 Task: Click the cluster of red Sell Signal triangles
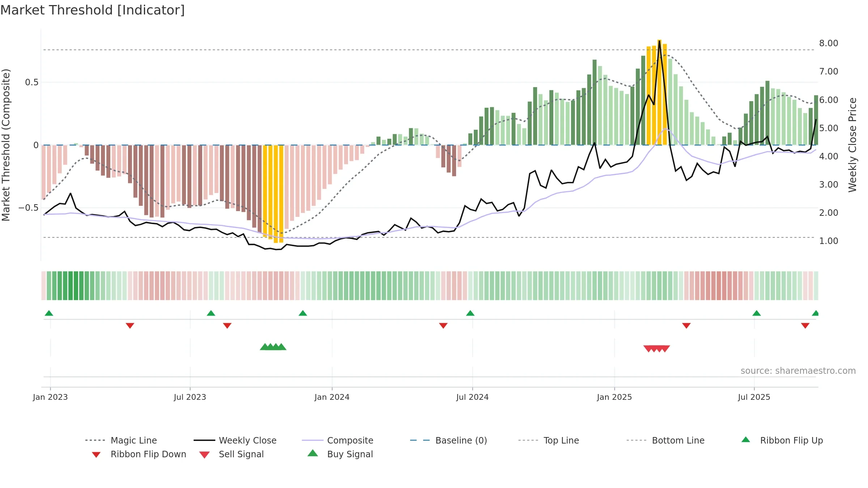[x=657, y=349]
